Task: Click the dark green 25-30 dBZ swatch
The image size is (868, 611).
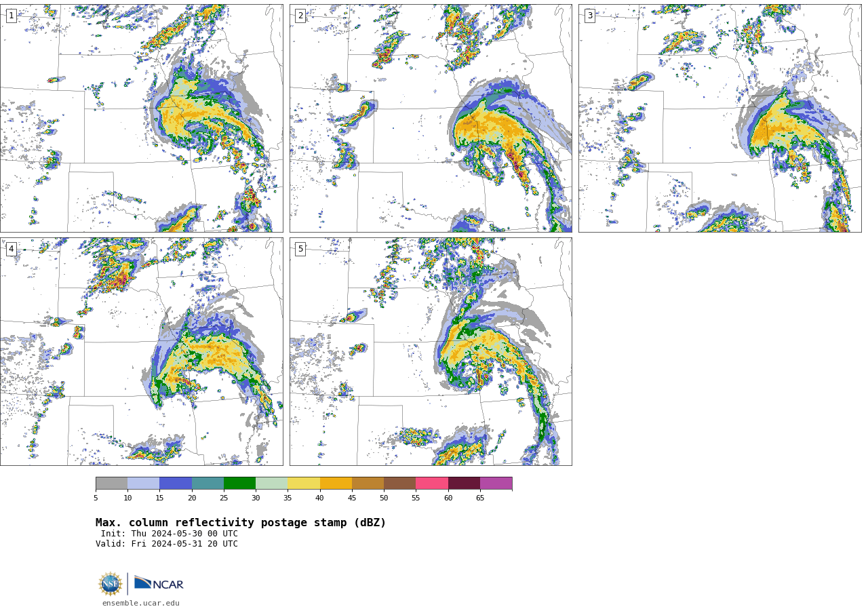Action: tap(239, 484)
